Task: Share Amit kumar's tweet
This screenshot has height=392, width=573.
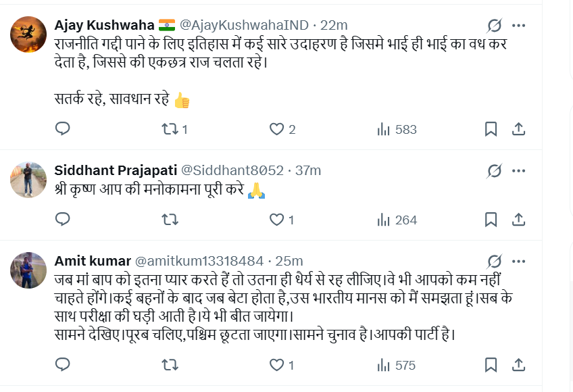Action: click(x=518, y=365)
